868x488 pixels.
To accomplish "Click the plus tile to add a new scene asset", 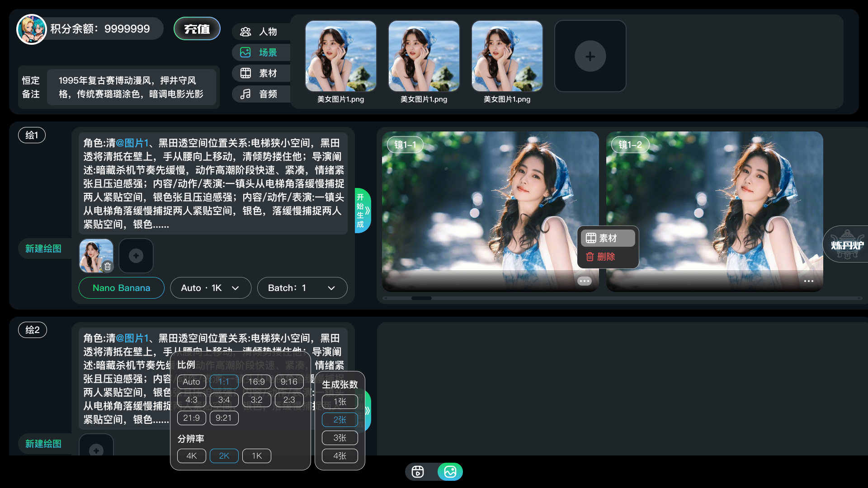I will click(590, 56).
